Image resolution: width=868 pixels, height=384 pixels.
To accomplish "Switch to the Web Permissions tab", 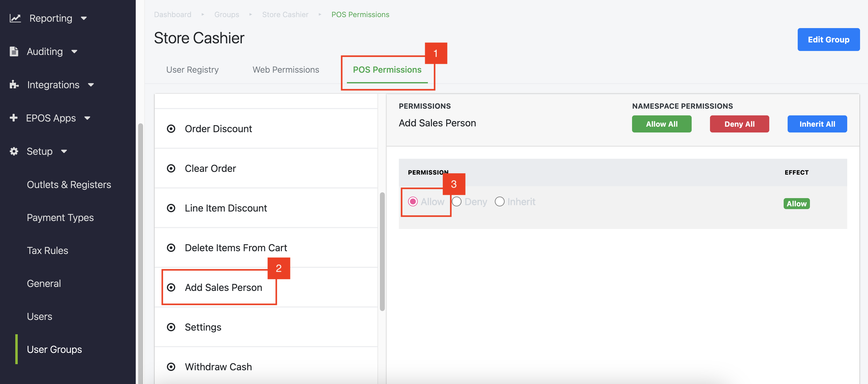I will 285,70.
